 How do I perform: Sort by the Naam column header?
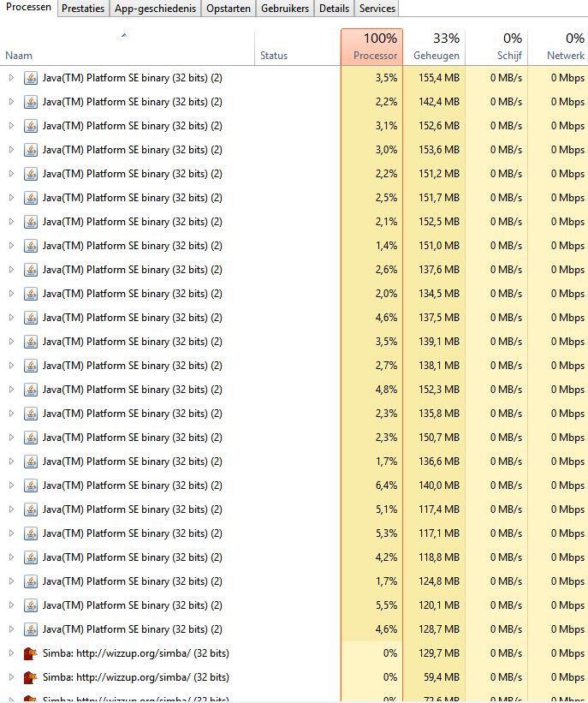point(128,48)
